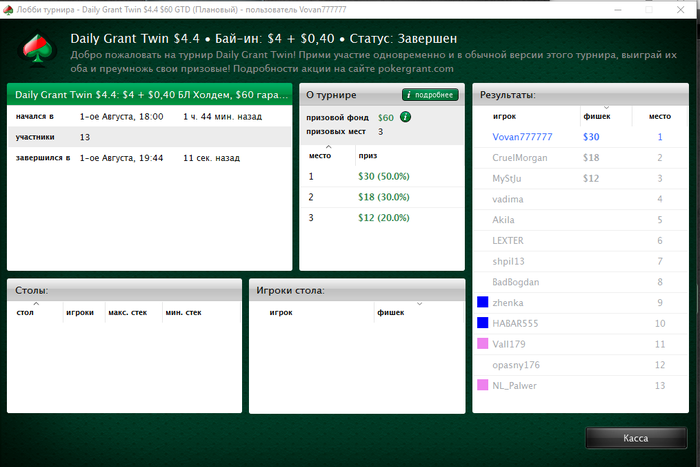Click CruelMorgan's $18 winnings

(x=591, y=158)
